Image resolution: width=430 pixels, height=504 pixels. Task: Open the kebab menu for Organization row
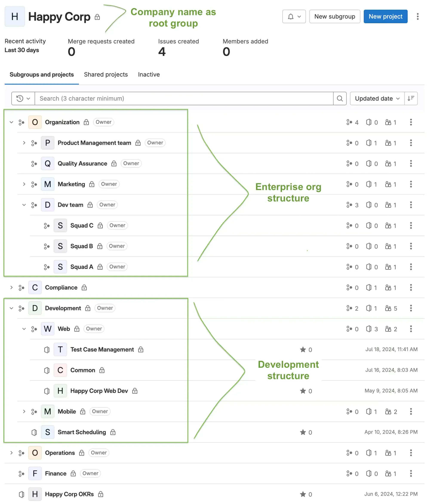411,122
